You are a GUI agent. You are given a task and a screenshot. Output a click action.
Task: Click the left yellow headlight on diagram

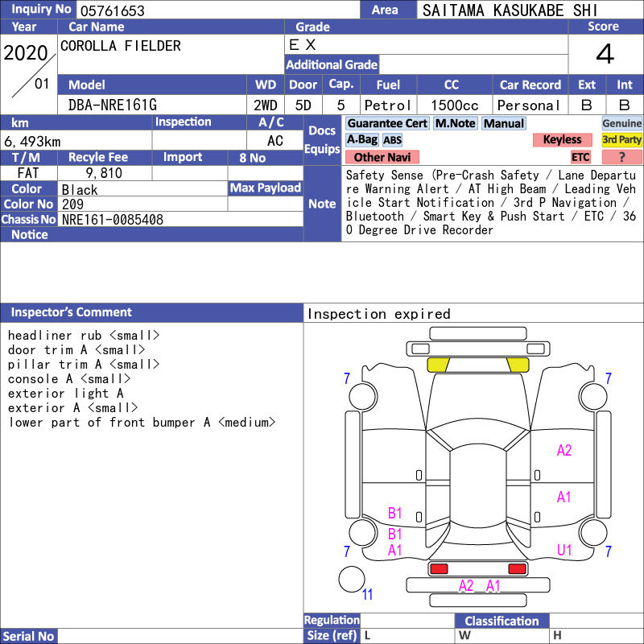click(438, 365)
